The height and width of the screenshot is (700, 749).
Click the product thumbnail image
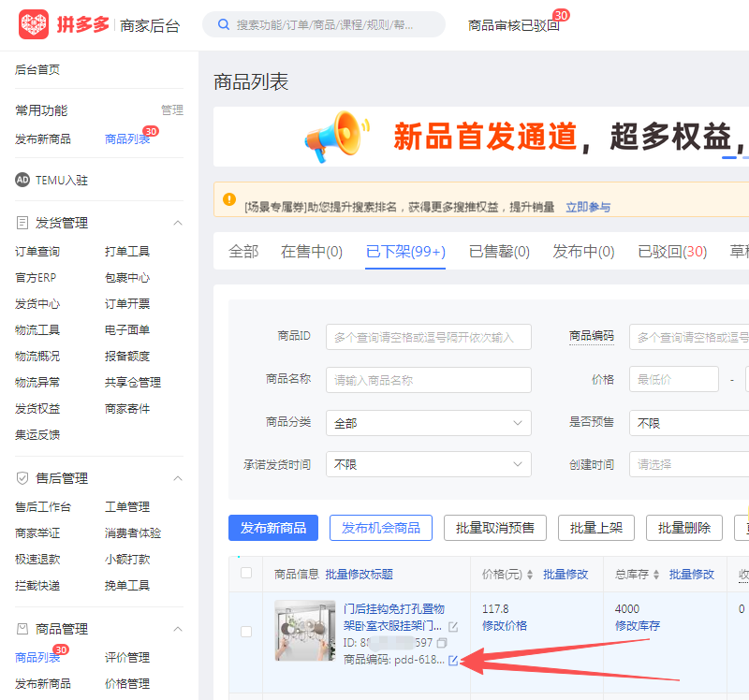[x=305, y=631]
